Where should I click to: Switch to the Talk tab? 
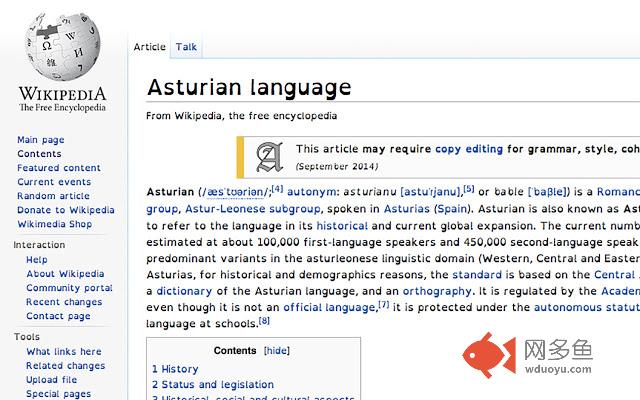pos(186,47)
